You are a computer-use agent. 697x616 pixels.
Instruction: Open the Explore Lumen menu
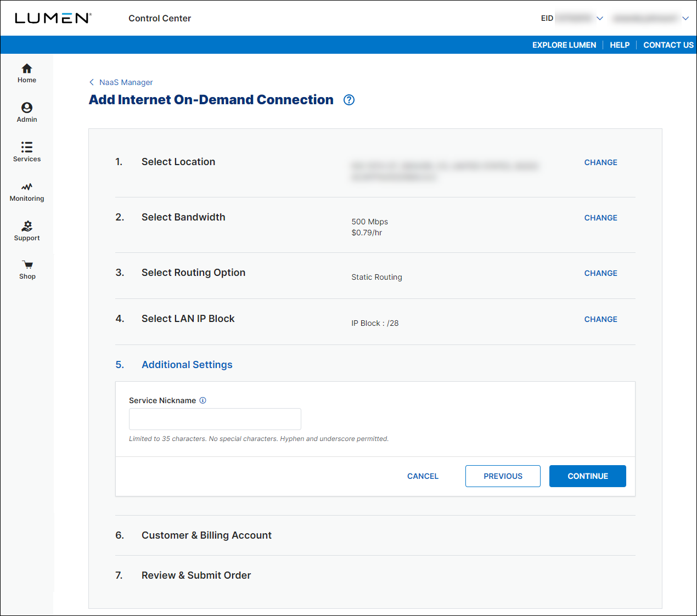tap(564, 45)
